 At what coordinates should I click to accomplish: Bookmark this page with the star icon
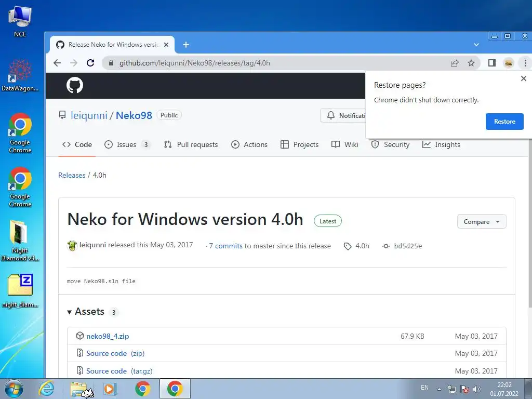471,63
